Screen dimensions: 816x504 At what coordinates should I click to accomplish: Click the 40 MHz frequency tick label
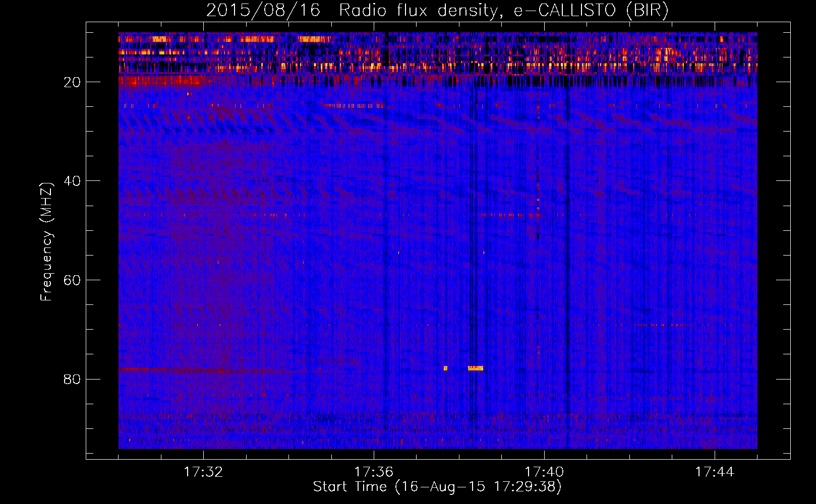pyautogui.click(x=73, y=181)
